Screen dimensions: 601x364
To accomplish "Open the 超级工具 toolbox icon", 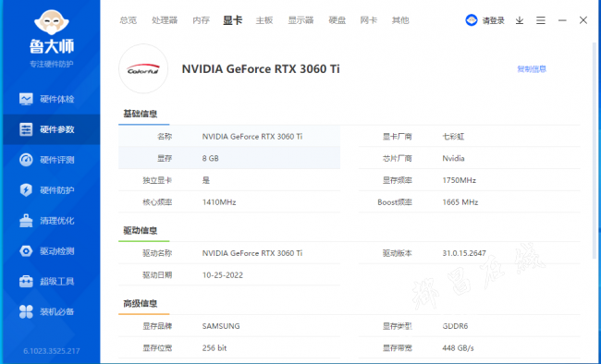I will [26, 281].
